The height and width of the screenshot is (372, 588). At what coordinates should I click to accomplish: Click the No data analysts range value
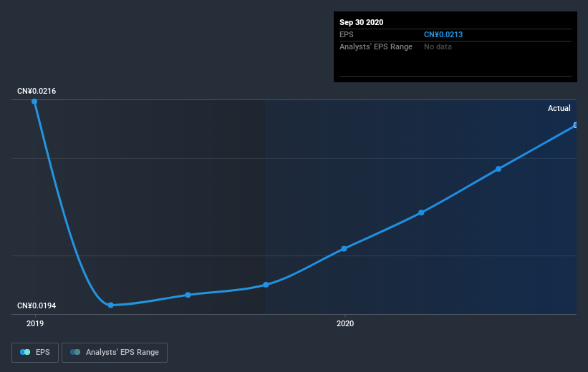coord(438,46)
